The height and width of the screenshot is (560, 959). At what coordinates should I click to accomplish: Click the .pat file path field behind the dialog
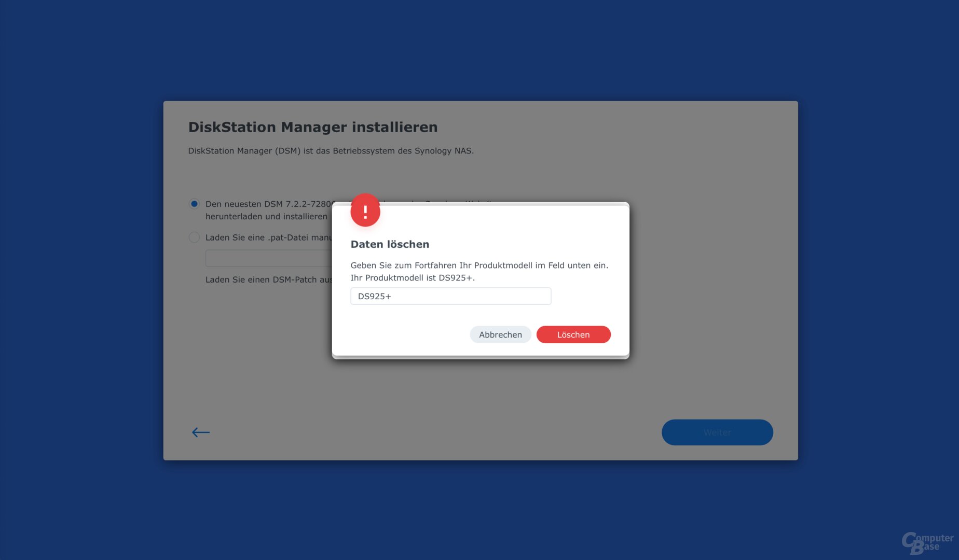(x=268, y=258)
